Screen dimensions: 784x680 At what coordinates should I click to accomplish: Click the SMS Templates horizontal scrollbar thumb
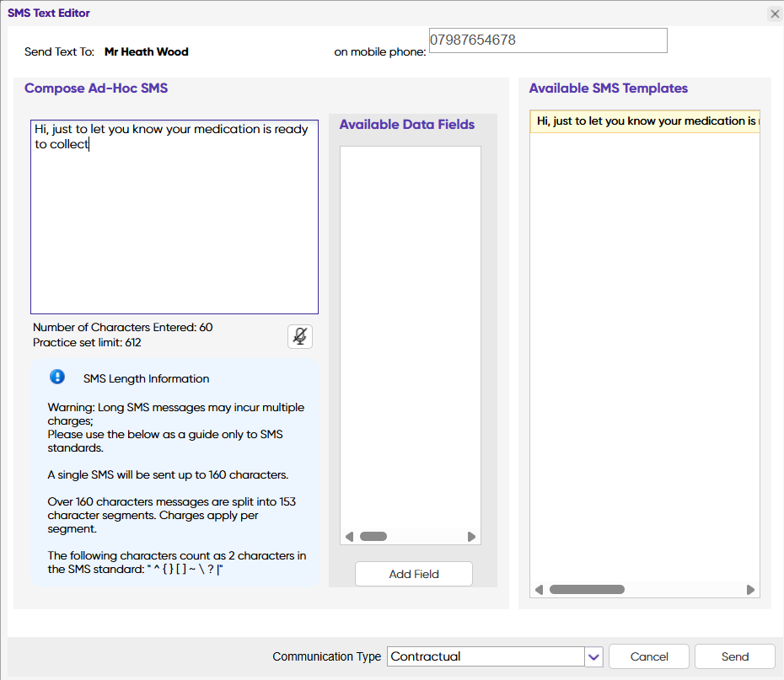coord(587,590)
